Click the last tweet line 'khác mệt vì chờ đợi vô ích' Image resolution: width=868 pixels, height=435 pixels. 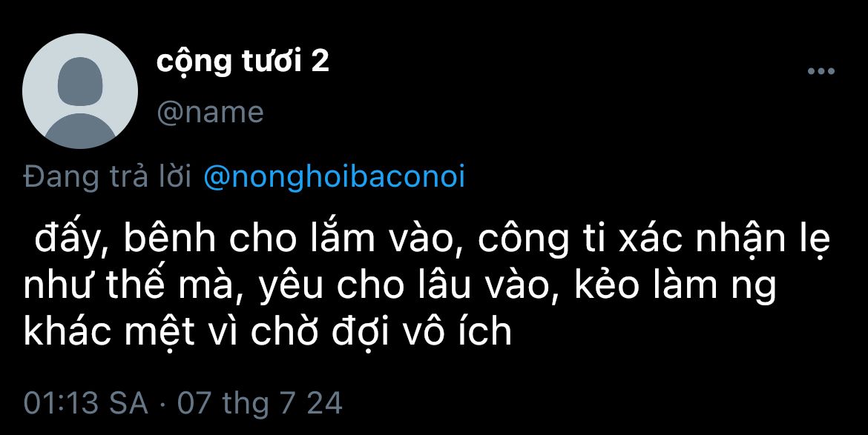pos(268,332)
